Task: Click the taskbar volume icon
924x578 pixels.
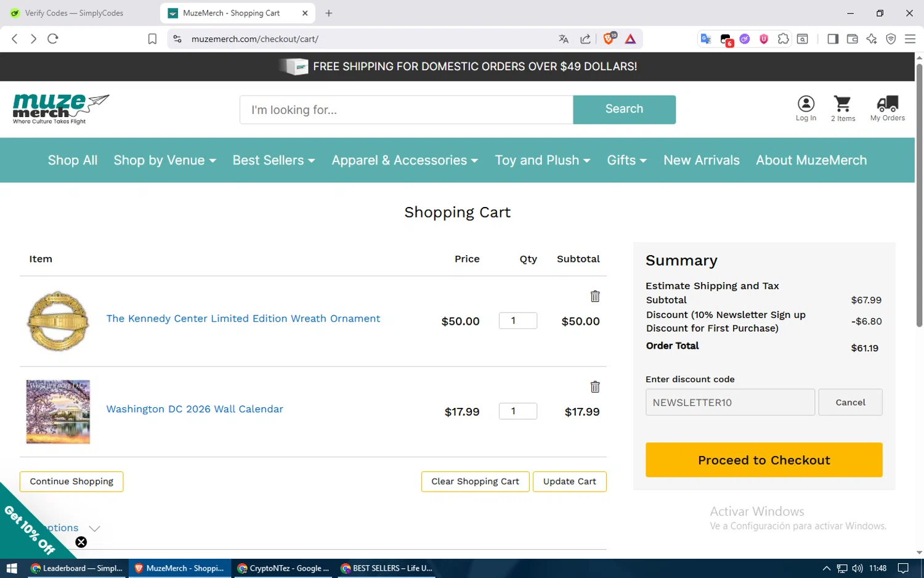Action: click(857, 568)
